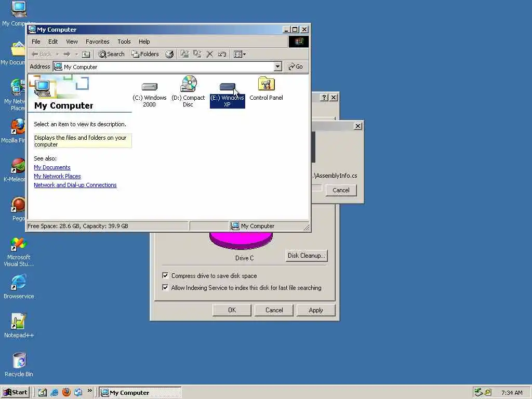Select the (E:) Windows XP drive icon
This screenshot has height=399, width=532.
[228, 95]
